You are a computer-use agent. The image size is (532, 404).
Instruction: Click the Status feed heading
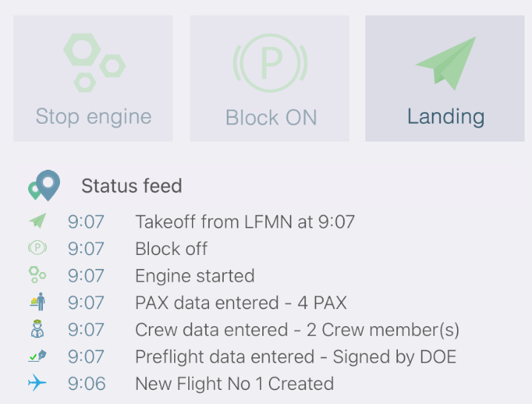(132, 186)
